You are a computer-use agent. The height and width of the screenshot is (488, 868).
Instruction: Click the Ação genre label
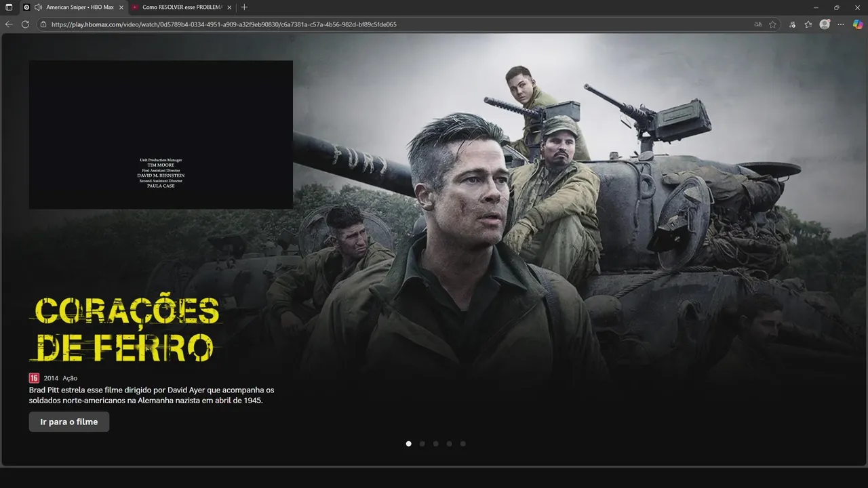[70, 378]
